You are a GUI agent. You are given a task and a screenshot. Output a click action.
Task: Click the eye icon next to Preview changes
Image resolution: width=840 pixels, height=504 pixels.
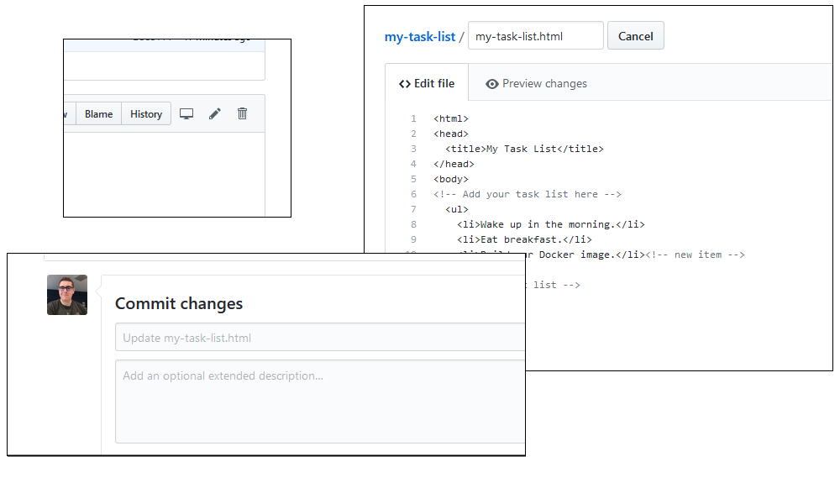pos(492,83)
